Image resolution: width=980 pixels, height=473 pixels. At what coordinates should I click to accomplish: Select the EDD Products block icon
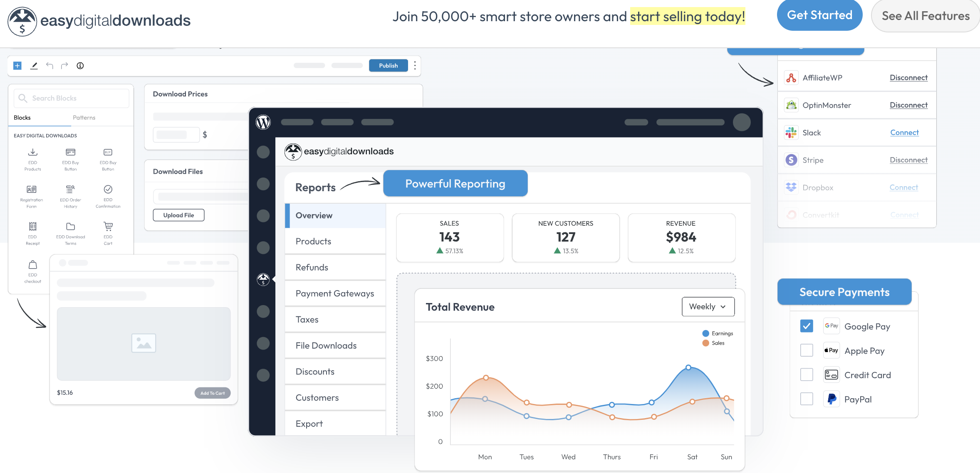pyautogui.click(x=33, y=153)
